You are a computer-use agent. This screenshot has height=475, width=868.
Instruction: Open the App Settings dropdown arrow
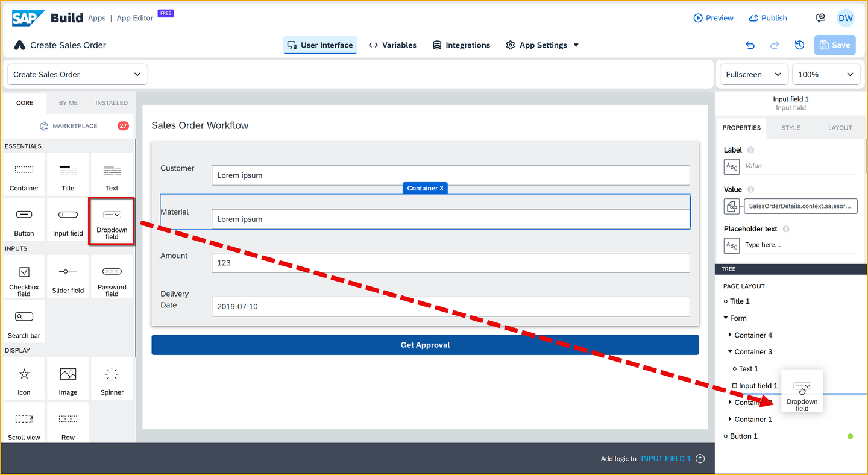pos(576,45)
